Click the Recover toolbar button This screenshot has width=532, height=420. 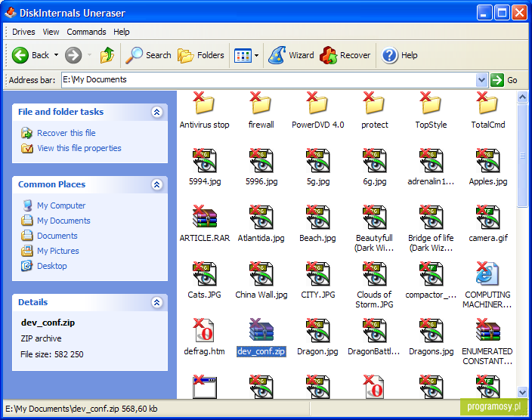[345, 55]
